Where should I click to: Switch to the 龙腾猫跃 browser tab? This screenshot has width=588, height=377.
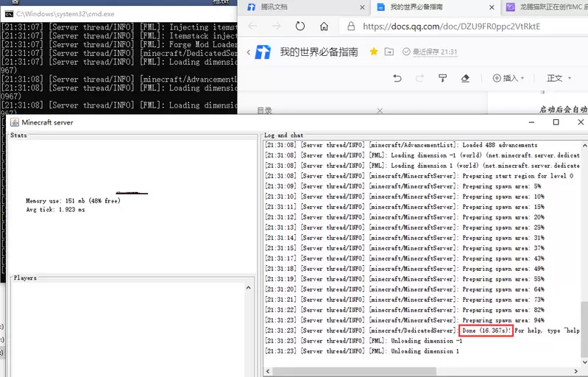pos(546,7)
